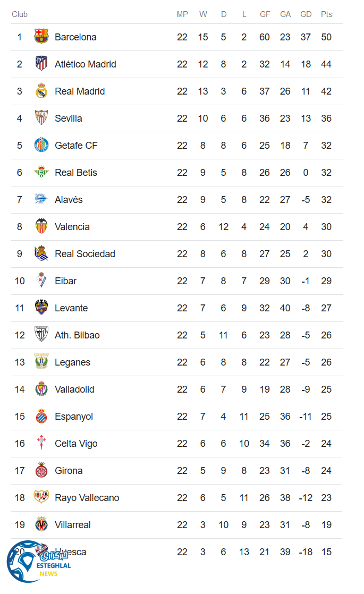Open the Celta Vigo team link
The width and height of the screenshot is (364, 594).
76,444
